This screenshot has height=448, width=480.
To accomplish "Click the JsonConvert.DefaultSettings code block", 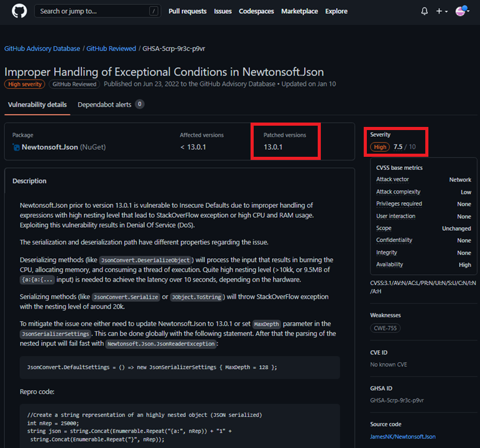I will (x=180, y=367).
